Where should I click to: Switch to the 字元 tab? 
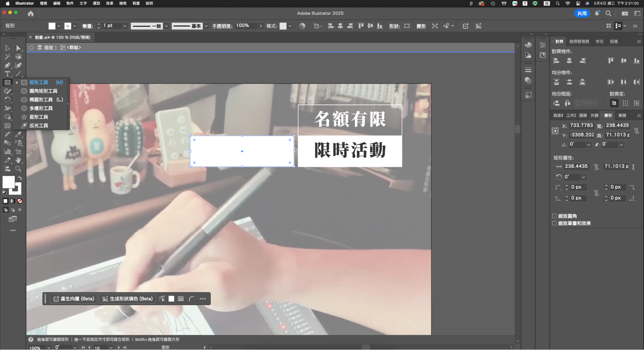click(600, 42)
